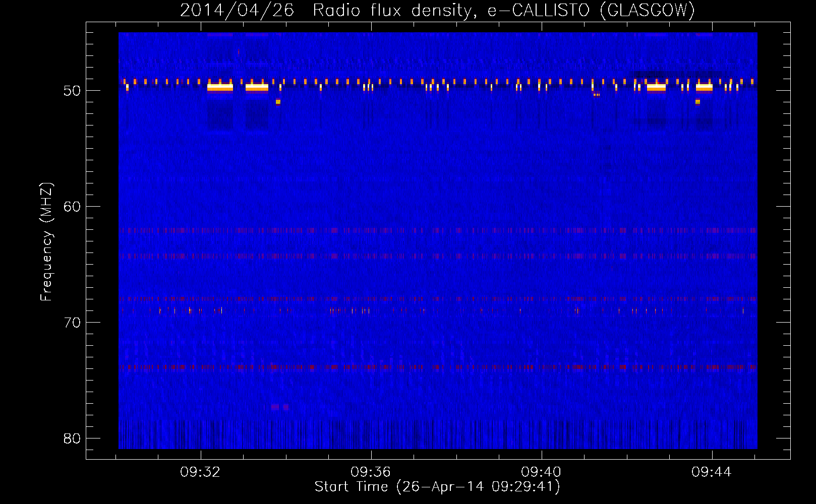Click the Start Time axis label
This screenshot has width=816, height=504.
(437, 487)
